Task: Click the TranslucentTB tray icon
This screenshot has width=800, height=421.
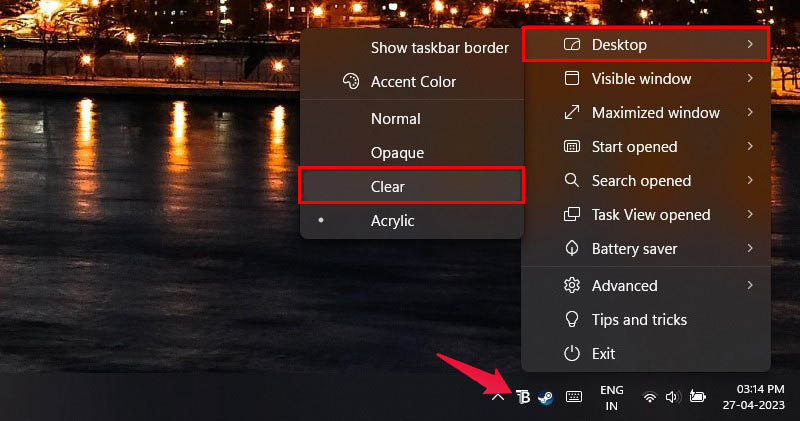Action: [522, 397]
